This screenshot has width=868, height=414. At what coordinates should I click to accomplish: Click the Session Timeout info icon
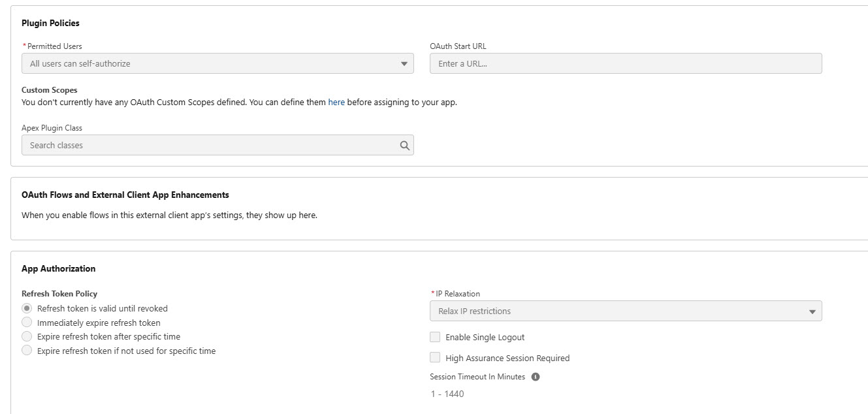(x=536, y=377)
